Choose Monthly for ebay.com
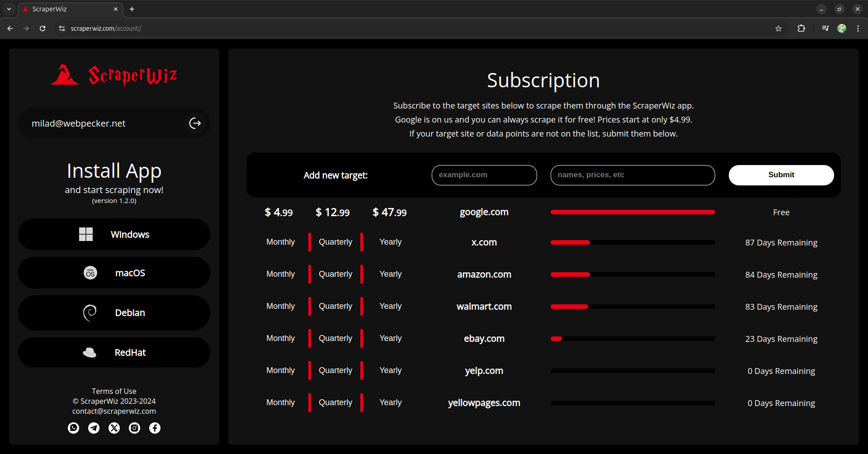868x454 pixels. [x=280, y=338]
